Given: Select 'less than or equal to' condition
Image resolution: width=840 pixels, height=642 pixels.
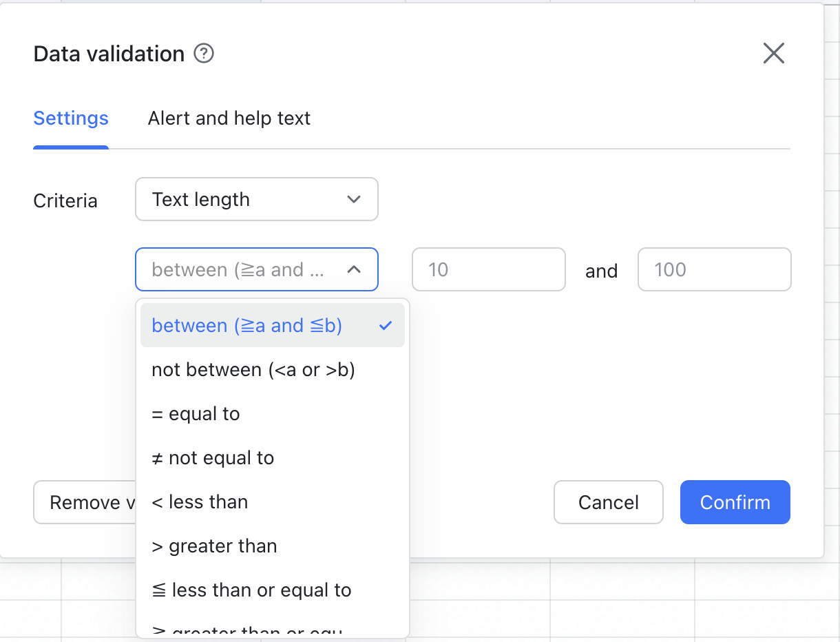Looking at the screenshot, I should click(x=251, y=590).
